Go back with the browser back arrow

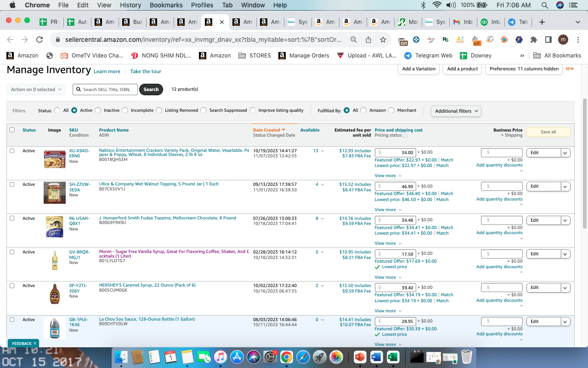click(x=10, y=40)
